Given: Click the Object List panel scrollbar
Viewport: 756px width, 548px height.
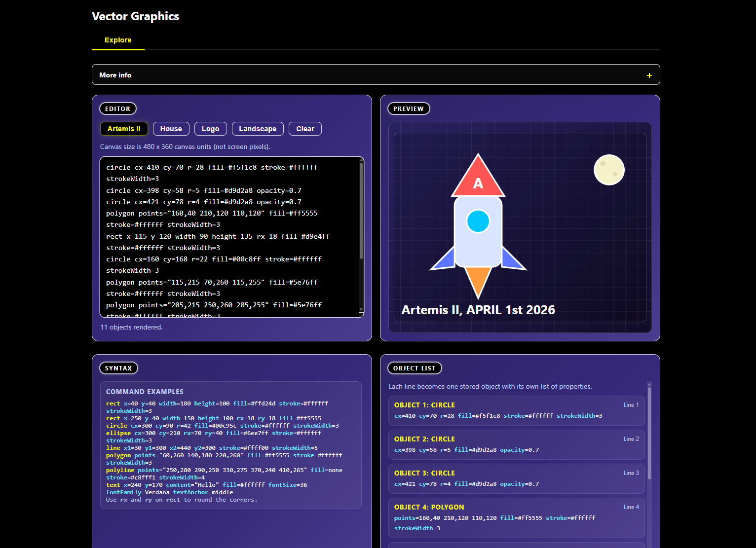Looking at the screenshot, I should coord(649,433).
